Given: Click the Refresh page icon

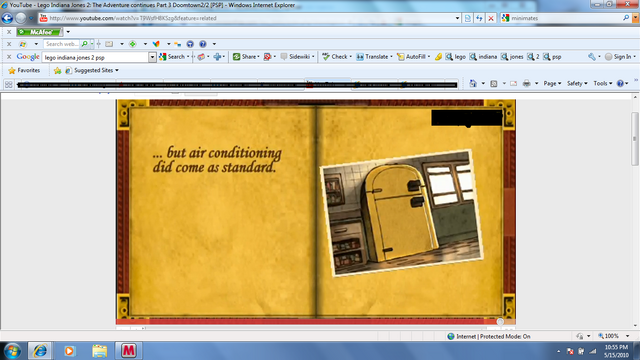Looking at the screenshot, I should tap(479, 18).
